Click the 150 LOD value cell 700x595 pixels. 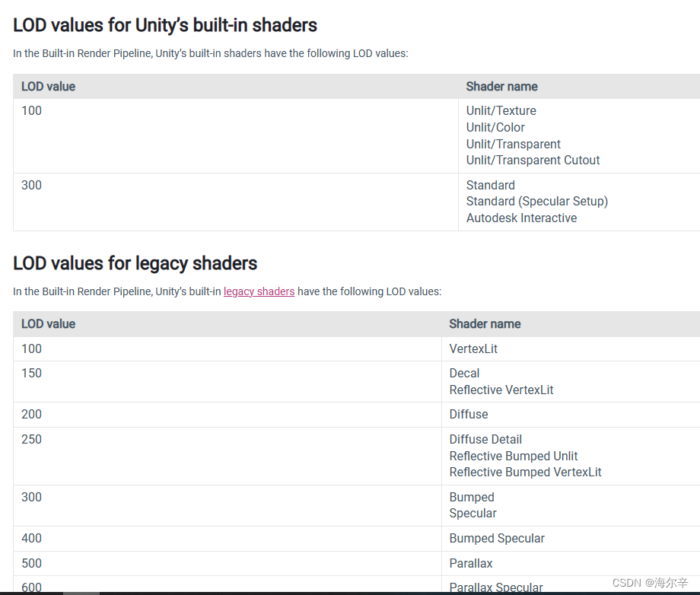click(x=31, y=374)
